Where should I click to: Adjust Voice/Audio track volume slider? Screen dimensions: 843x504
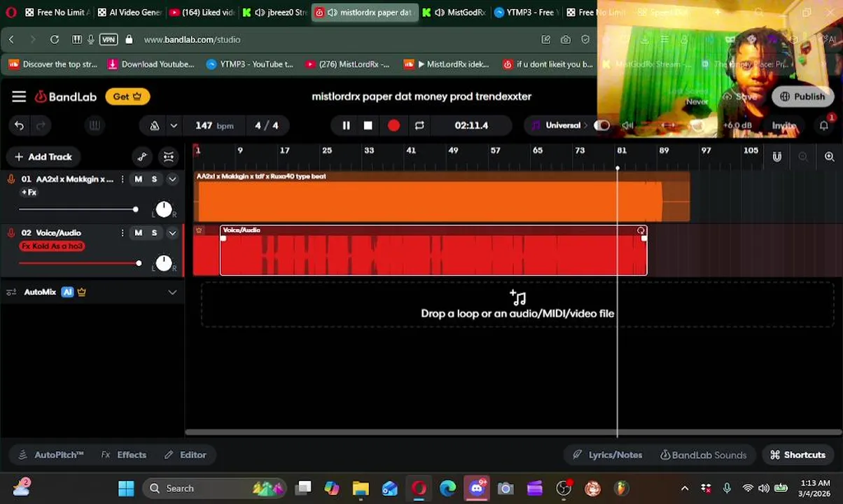click(x=80, y=263)
